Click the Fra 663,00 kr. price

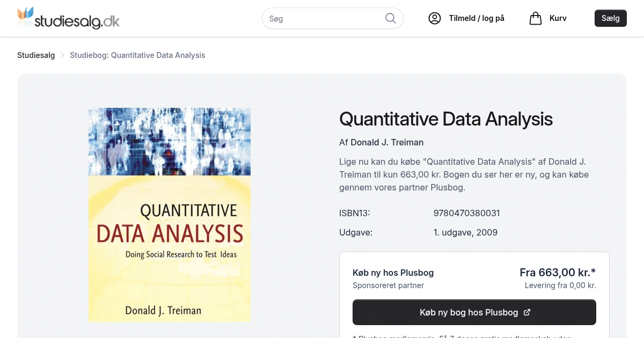pyautogui.click(x=558, y=272)
